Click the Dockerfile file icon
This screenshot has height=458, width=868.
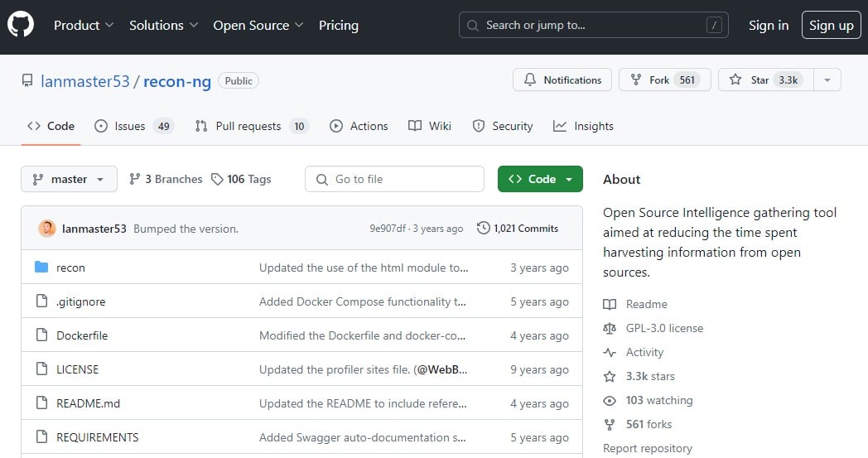click(41, 335)
